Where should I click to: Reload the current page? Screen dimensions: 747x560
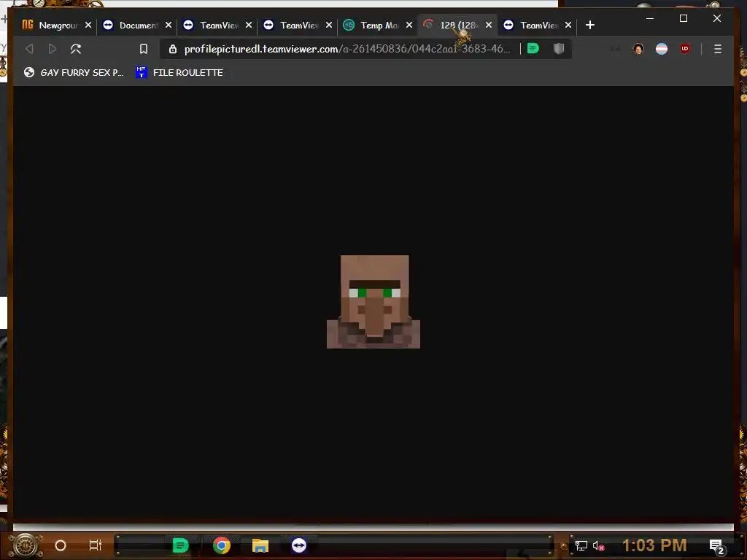(76, 49)
